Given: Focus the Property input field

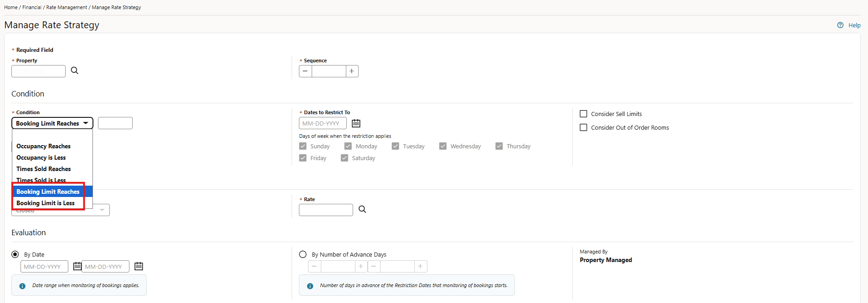Looking at the screenshot, I should pos(38,71).
